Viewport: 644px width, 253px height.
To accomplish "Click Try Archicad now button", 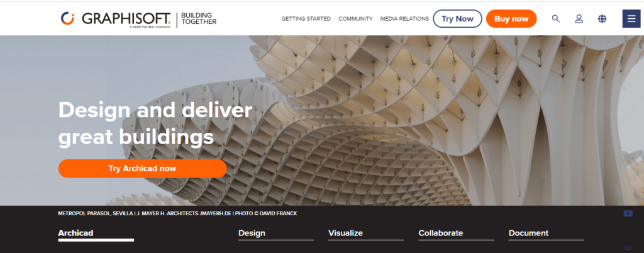I will coord(143,169).
